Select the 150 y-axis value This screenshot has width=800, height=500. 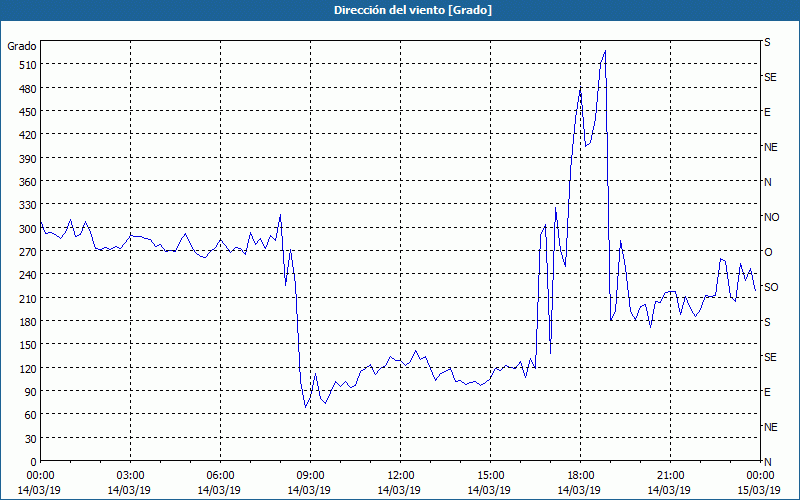click(28, 345)
